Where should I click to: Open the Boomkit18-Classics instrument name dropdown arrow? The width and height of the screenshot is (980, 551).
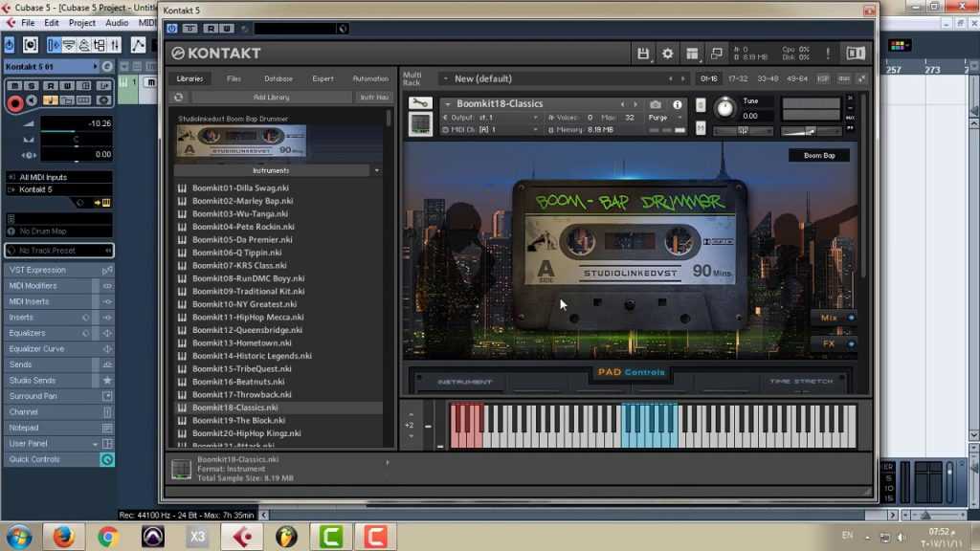pyautogui.click(x=448, y=104)
